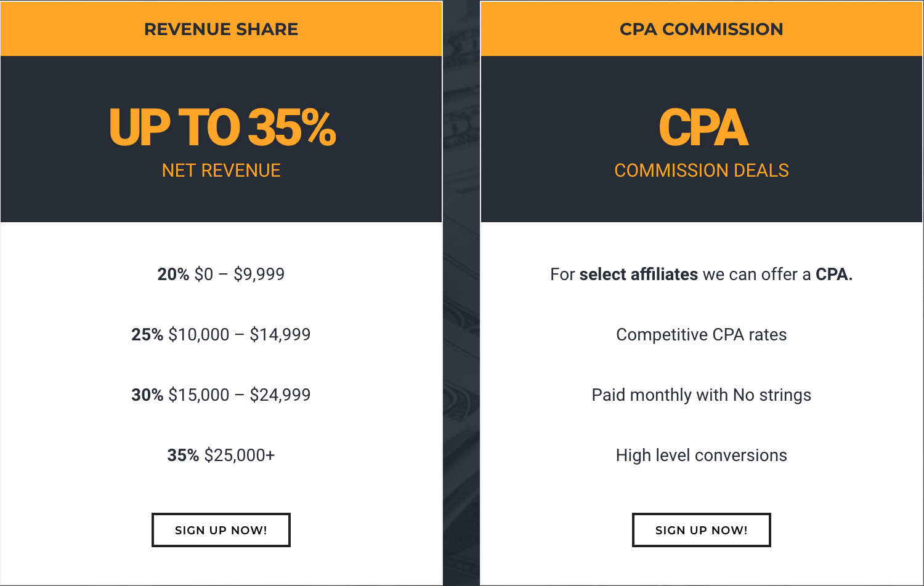924x586 pixels.
Task: Click Sign Up Now under Revenue Share
Action: 221,530
